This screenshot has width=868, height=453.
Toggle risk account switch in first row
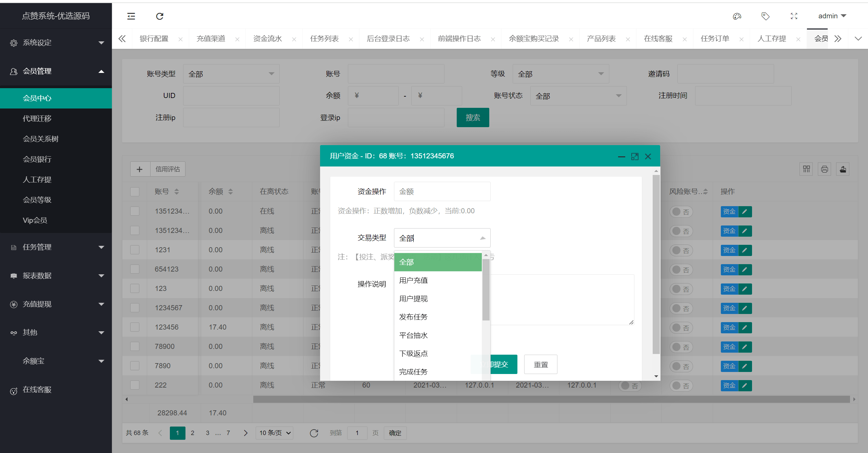[x=681, y=212]
